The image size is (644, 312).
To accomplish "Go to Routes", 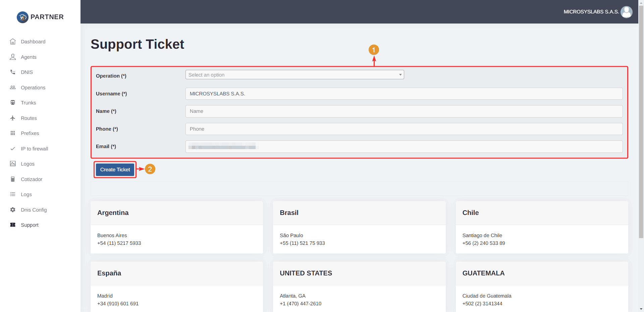I will click(x=29, y=118).
